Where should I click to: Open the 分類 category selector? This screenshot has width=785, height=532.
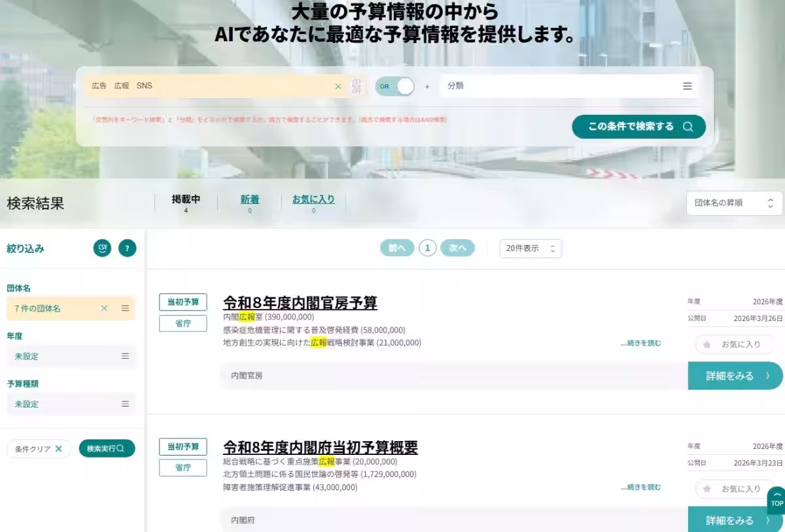569,86
